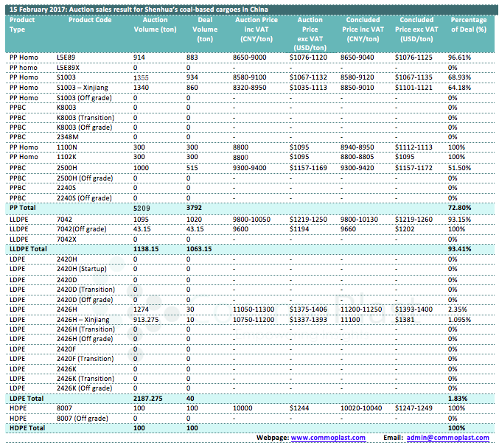The width and height of the screenshot is (499, 448).
Task: Click the LLDPE Total row label
Action: [27, 249]
